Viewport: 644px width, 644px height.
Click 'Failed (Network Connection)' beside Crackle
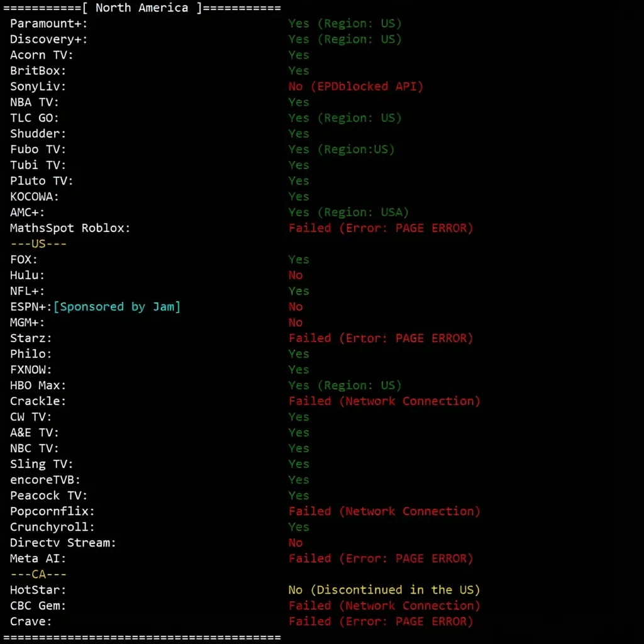pos(384,401)
